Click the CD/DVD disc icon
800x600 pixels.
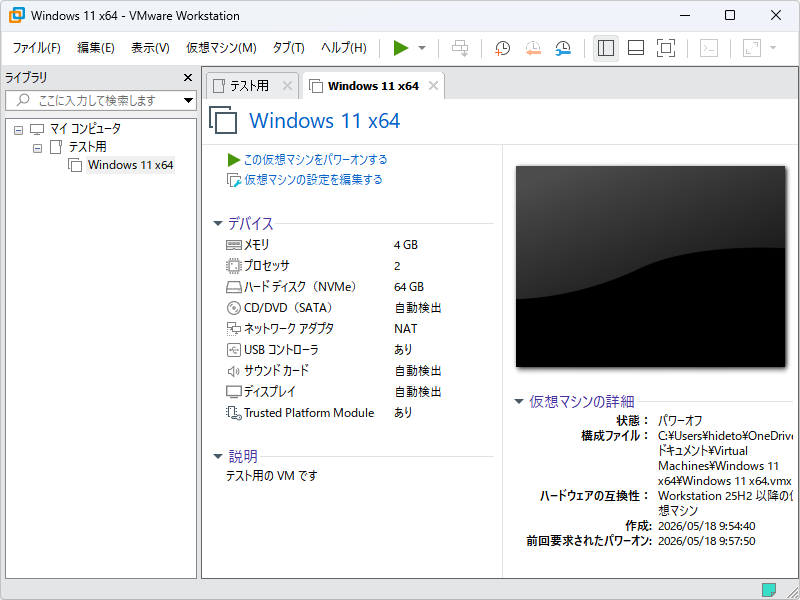click(x=233, y=308)
